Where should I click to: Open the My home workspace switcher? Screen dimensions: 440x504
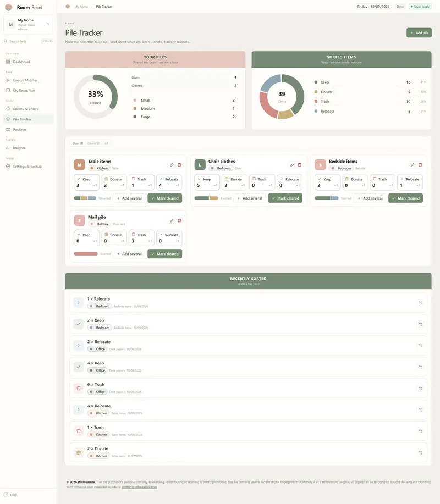(28, 24)
